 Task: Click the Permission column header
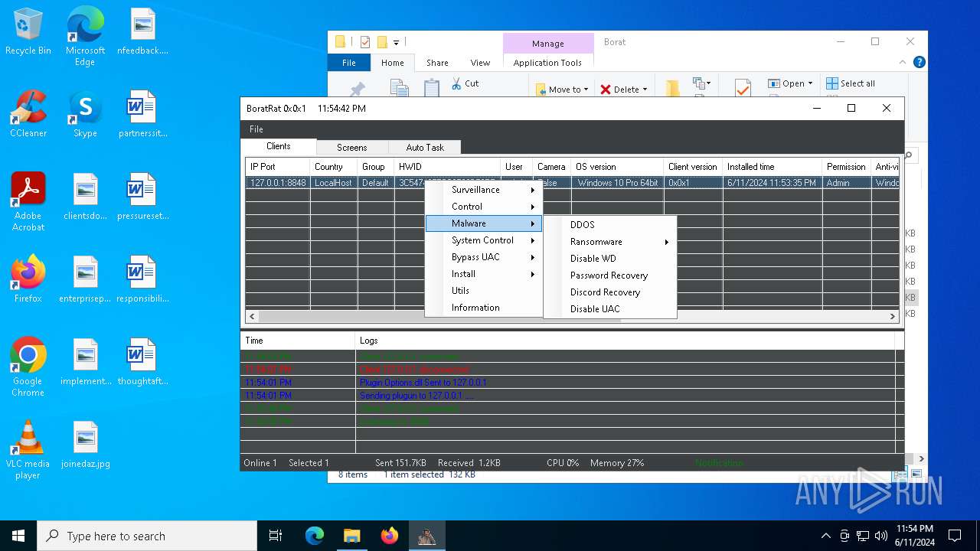click(x=846, y=167)
